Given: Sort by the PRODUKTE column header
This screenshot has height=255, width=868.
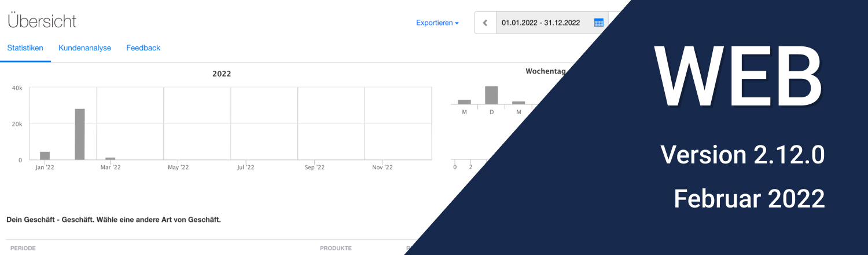Looking at the screenshot, I should 336,248.
